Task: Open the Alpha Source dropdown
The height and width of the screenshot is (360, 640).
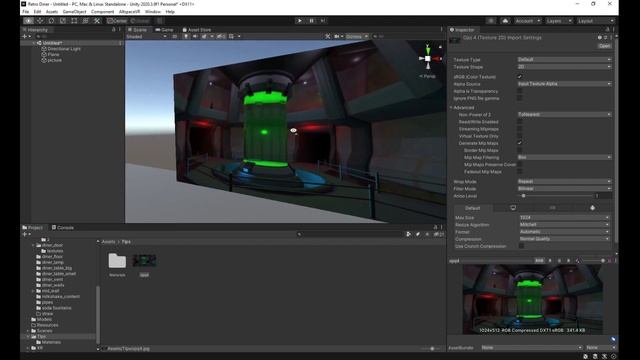Action: coord(564,84)
